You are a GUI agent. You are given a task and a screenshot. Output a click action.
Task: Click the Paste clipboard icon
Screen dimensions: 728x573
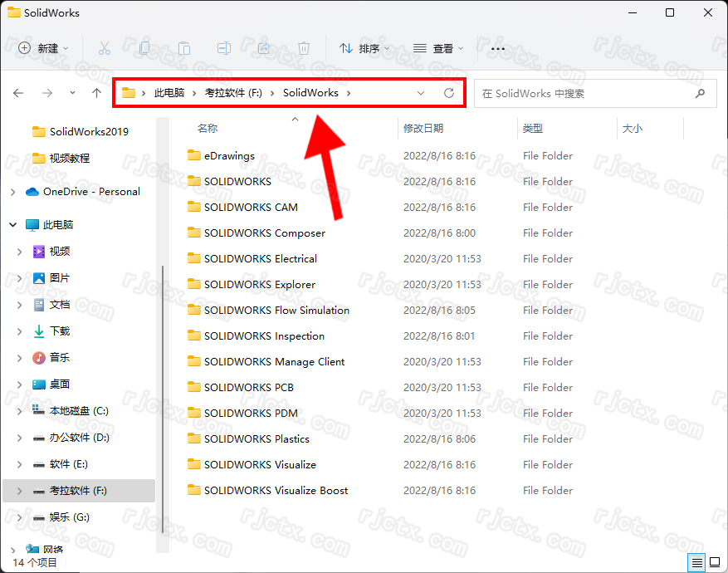coord(184,49)
